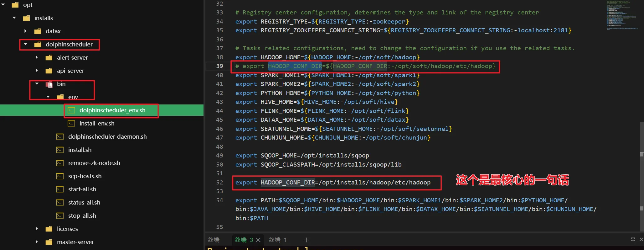Click the editor minimap preview
The height and width of the screenshot is (250, 644).
coord(622,15)
